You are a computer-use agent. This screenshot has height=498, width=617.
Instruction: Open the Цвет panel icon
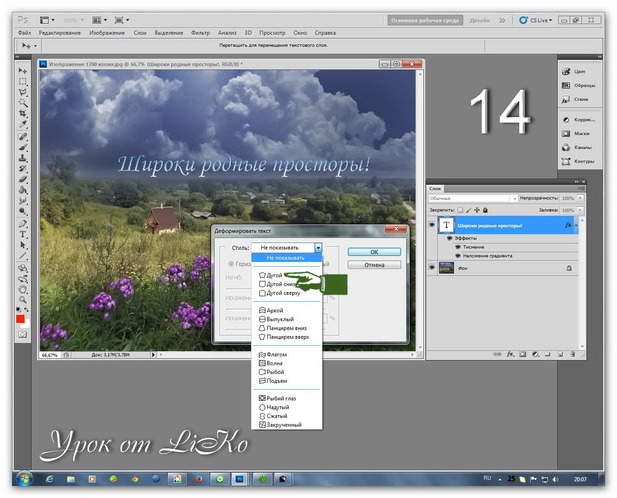[566, 72]
